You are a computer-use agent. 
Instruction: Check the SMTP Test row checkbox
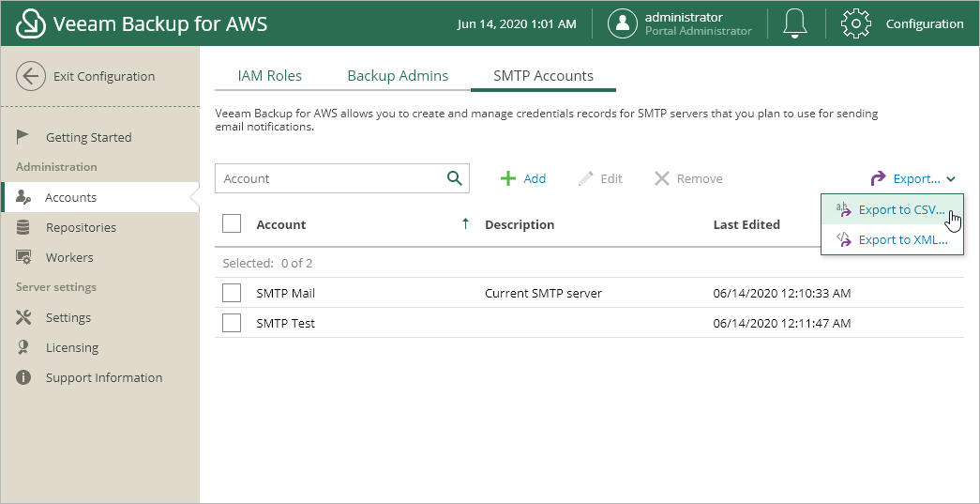point(232,323)
